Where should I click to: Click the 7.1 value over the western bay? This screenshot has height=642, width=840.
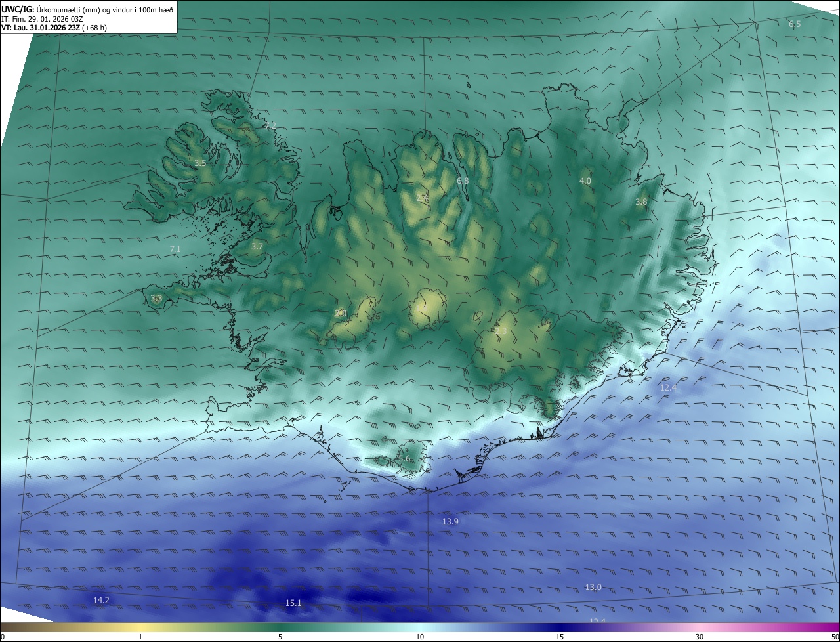[x=175, y=249]
